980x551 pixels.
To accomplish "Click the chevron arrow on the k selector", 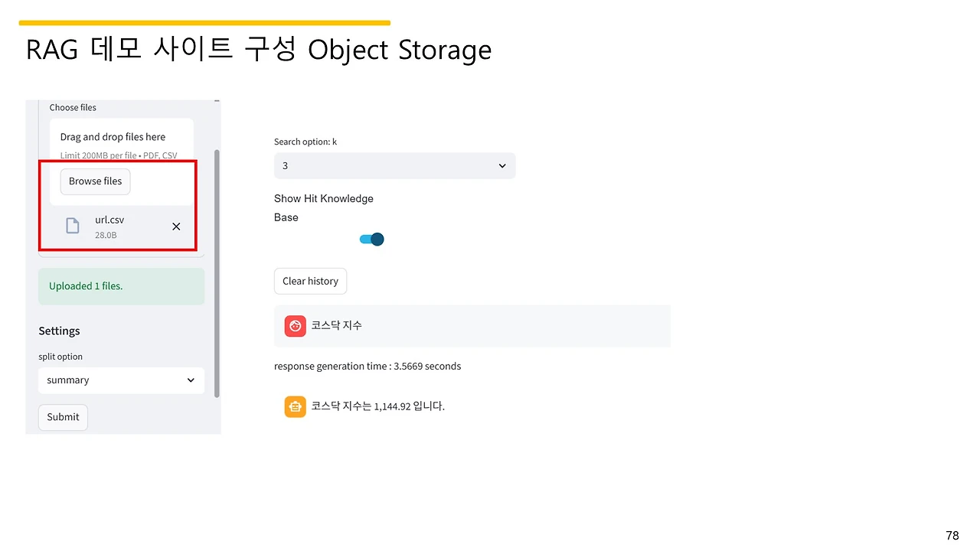I will [x=502, y=166].
